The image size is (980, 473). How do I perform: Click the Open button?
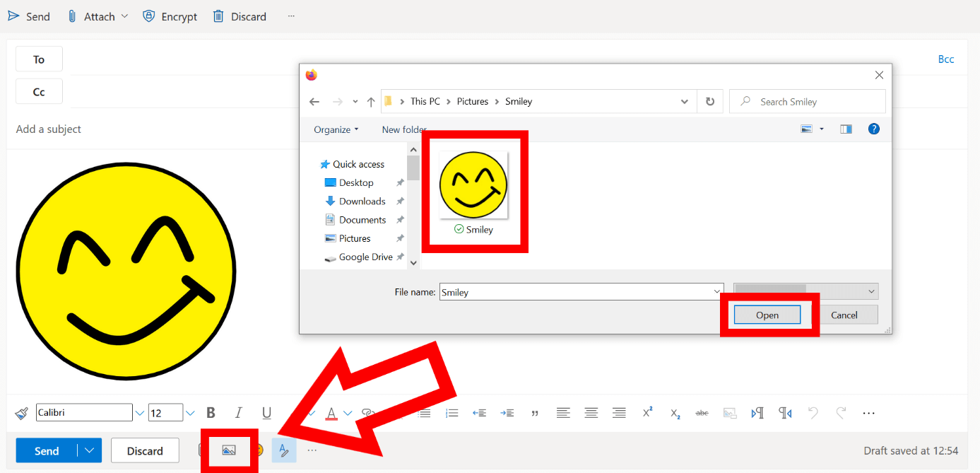[x=767, y=315]
